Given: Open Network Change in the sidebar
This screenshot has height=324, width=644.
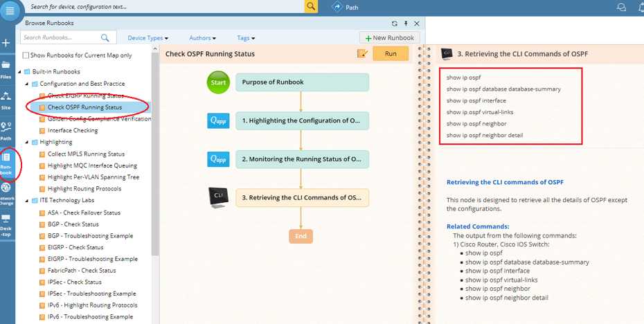Looking at the screenshot, I should pyautogui.click(x=6, y=194).
